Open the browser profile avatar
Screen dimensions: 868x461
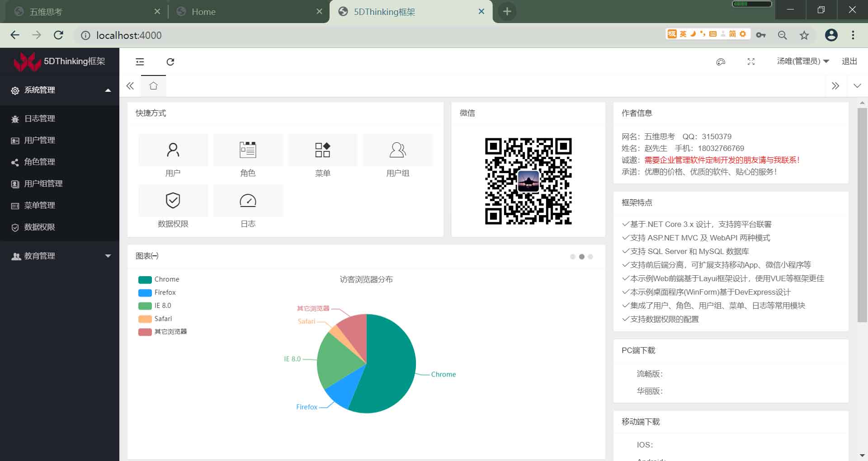(831, 35)
